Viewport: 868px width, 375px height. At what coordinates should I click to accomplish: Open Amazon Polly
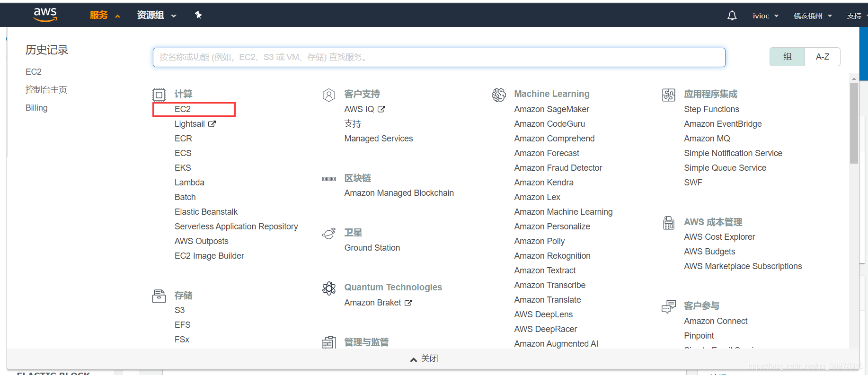540,241
